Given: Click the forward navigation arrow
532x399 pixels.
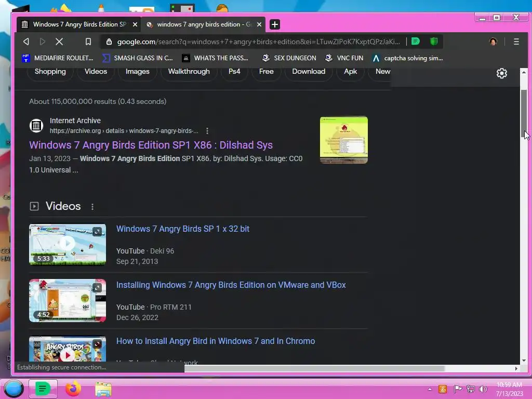Looking at the screenshot, I should tap(43, 42).
